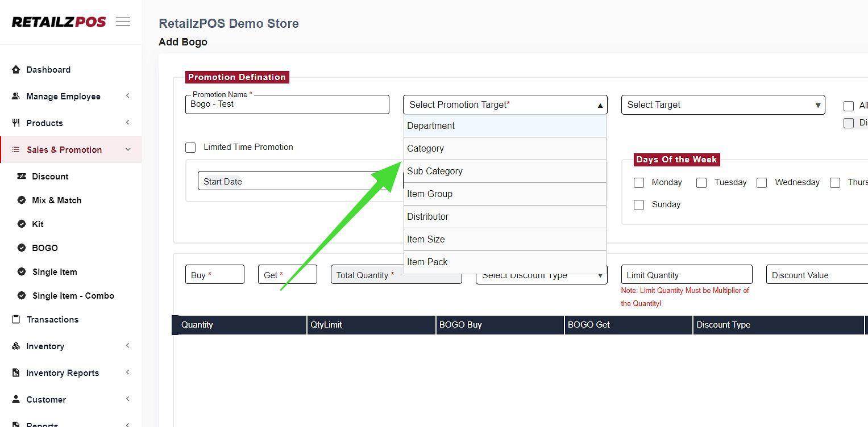Tick the Sunday checkbox

point(639,205)
